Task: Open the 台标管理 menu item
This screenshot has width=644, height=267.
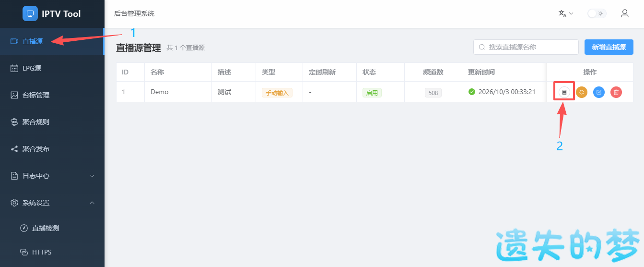Action: click(52, 95)
